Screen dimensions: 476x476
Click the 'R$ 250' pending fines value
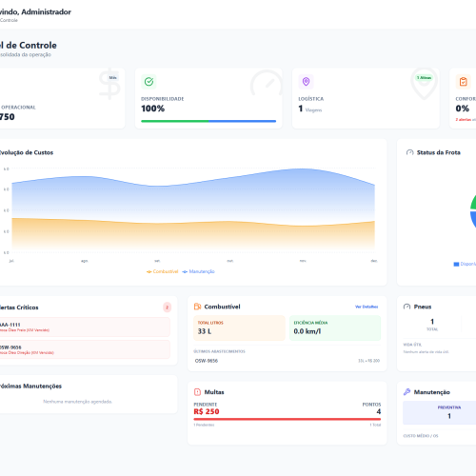[207, 411]
